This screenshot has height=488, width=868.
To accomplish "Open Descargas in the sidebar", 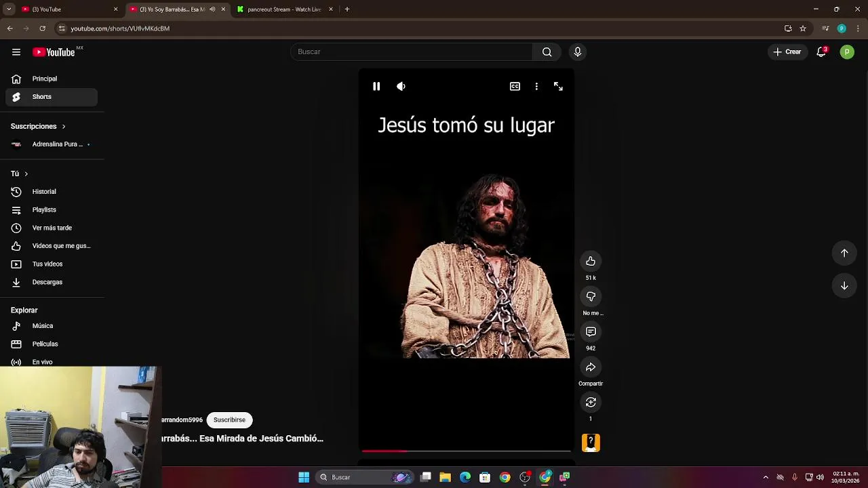I will (52, 282).
